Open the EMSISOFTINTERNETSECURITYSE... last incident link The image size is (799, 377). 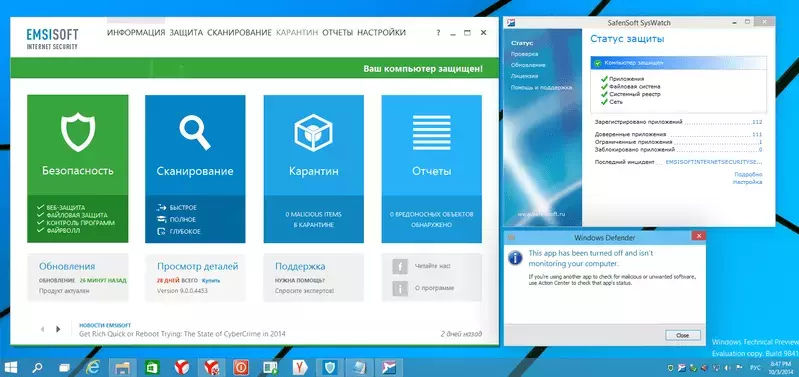click(714, 162)
